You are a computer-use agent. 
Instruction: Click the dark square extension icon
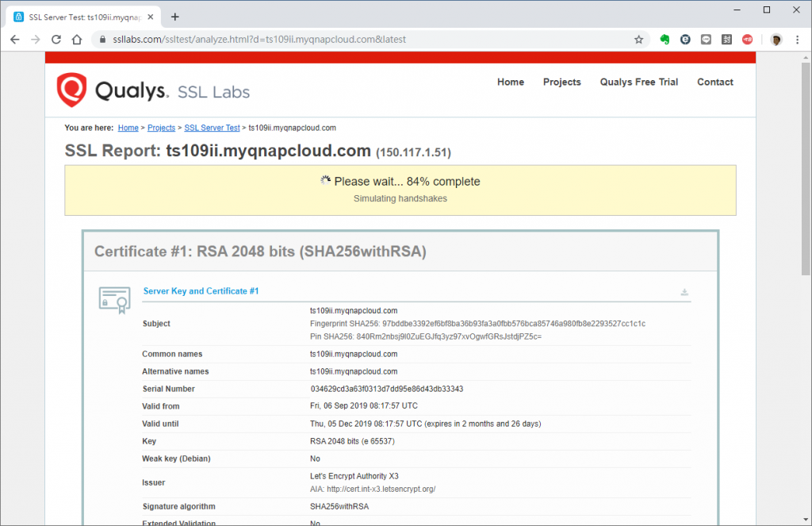726,40
